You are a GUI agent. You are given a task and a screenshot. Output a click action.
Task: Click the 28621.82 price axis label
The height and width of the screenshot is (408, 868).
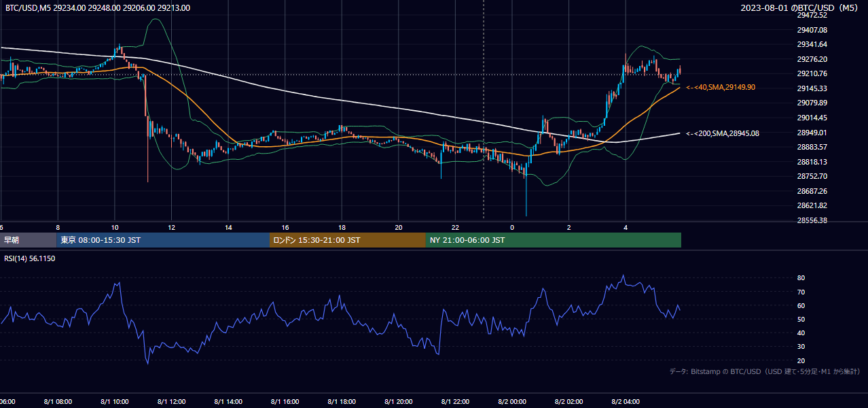pyautogui.click(x=812, y=205)
